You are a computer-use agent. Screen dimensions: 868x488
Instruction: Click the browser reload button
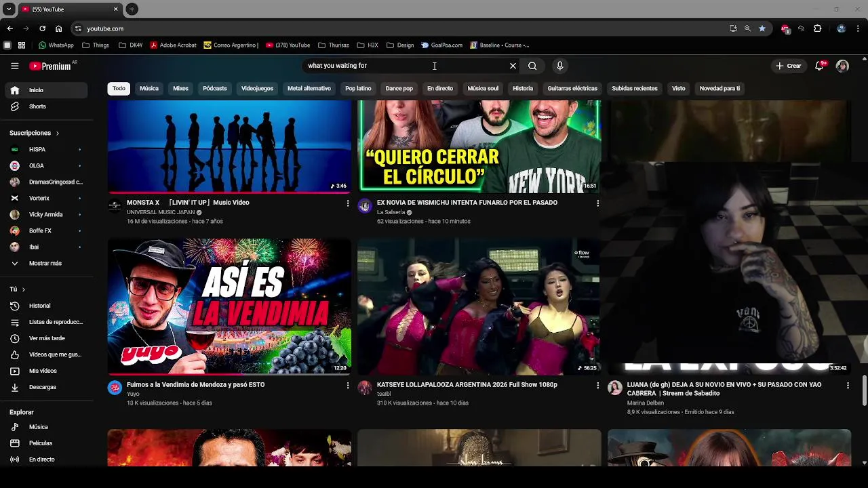pyautogui.click(x=42, y=28)
